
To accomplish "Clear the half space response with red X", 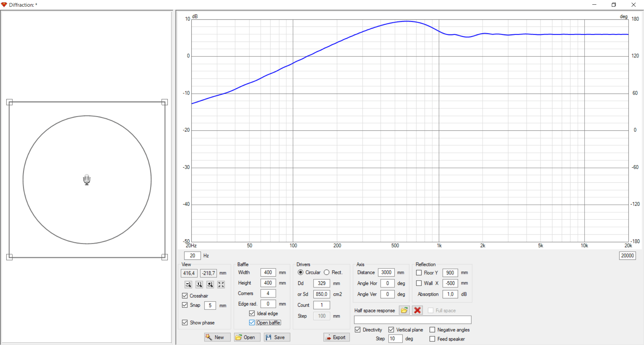I will point(417,310).
